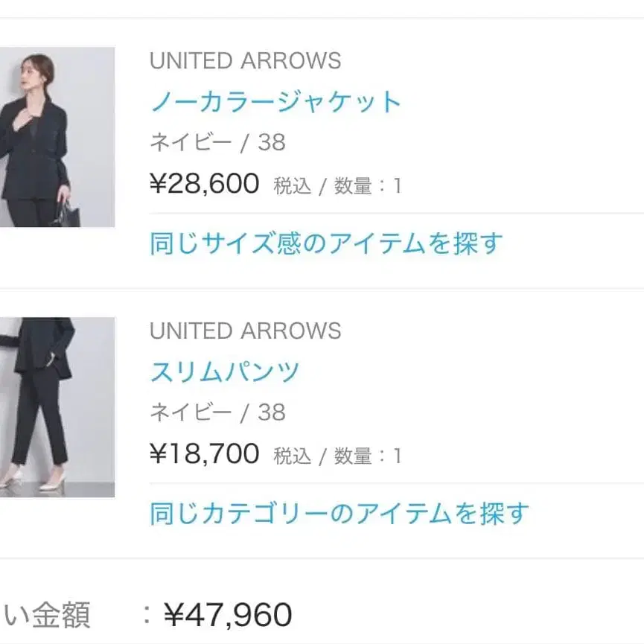Open the ノーカラージャケット product link
644x644 pixels.
click(x=275, y=101)
